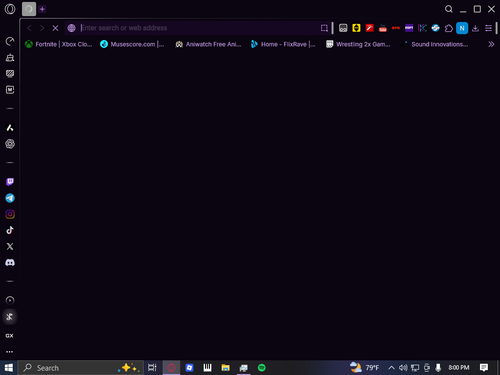
Task: Select the loading browser tab
Action: point(29,9)
